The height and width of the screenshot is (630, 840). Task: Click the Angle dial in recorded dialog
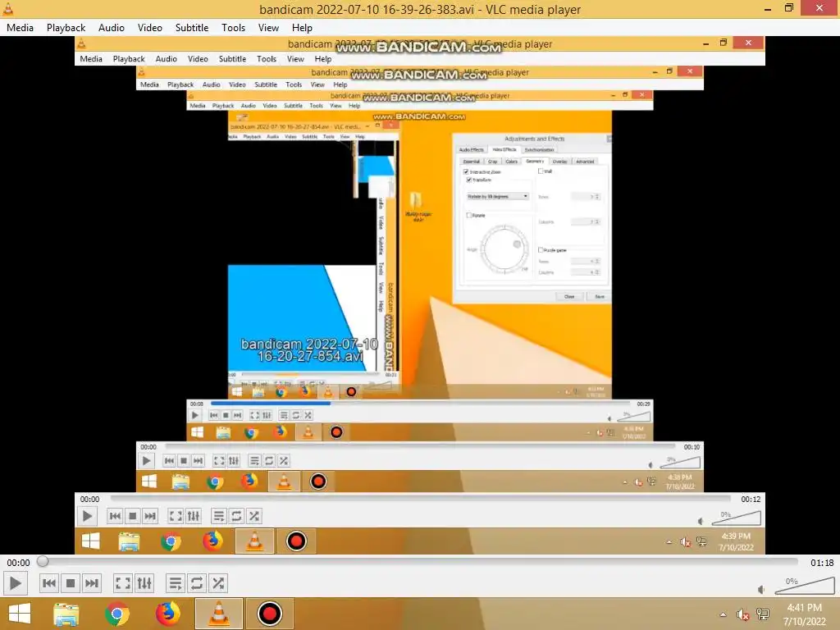click(504, 249)
